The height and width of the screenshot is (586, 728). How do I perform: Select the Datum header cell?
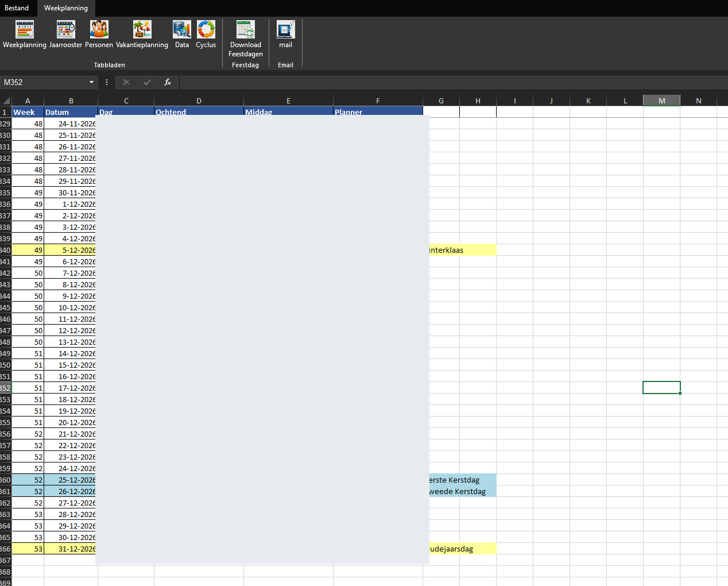pyautogui.click(x=71, y=112)
